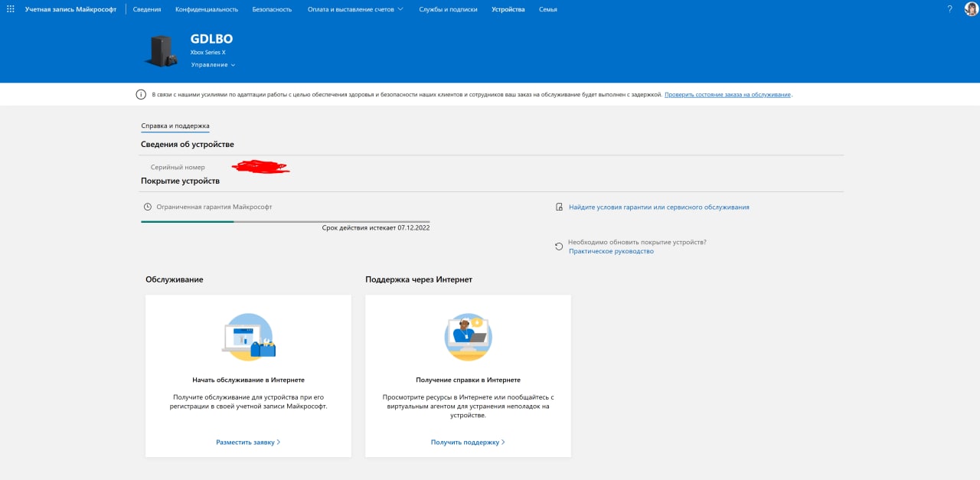Viewport: 980px width, 480px height.
Task: Click Получение справки в Интернете heading
Action: 468,380
